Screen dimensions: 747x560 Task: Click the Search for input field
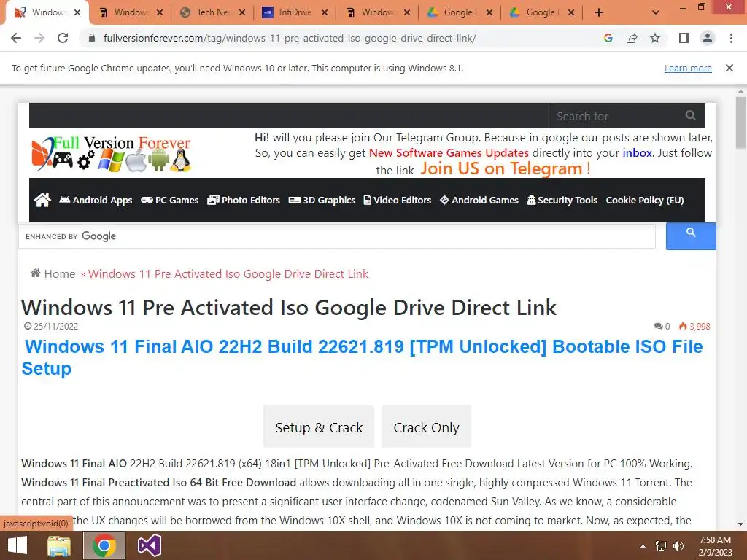(617, 116)
